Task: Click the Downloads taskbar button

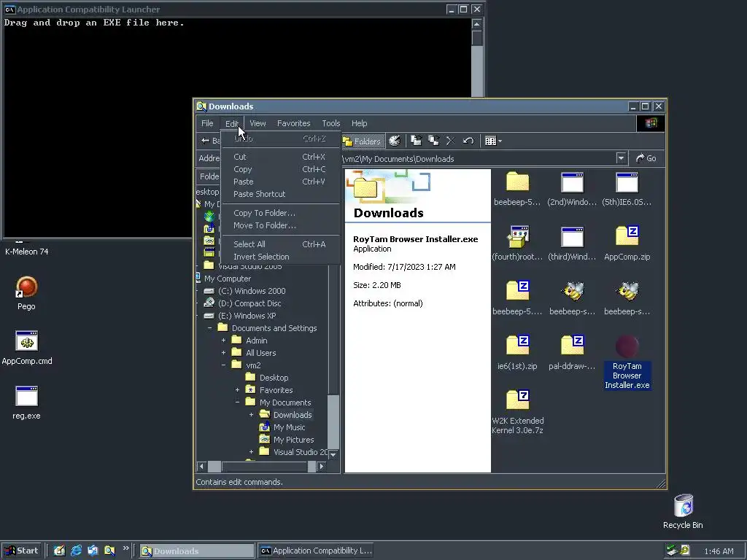Action: click(197, 551)
